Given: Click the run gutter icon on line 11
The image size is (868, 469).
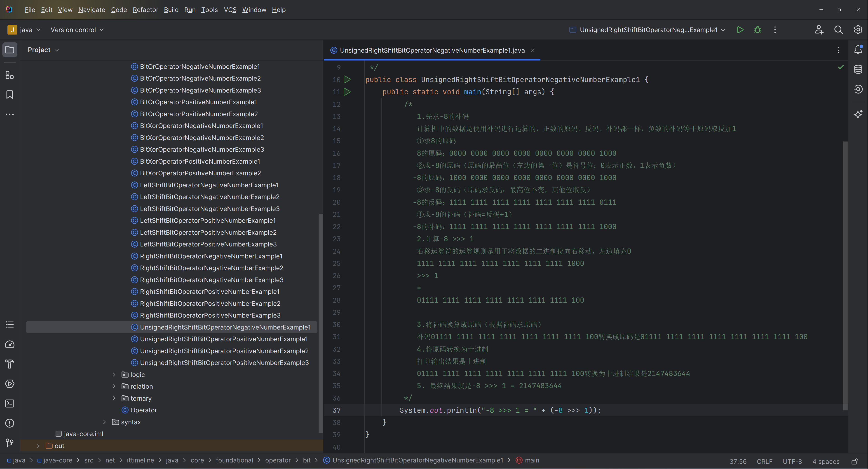Looking at the screenshot, I should tap(347, 92).
